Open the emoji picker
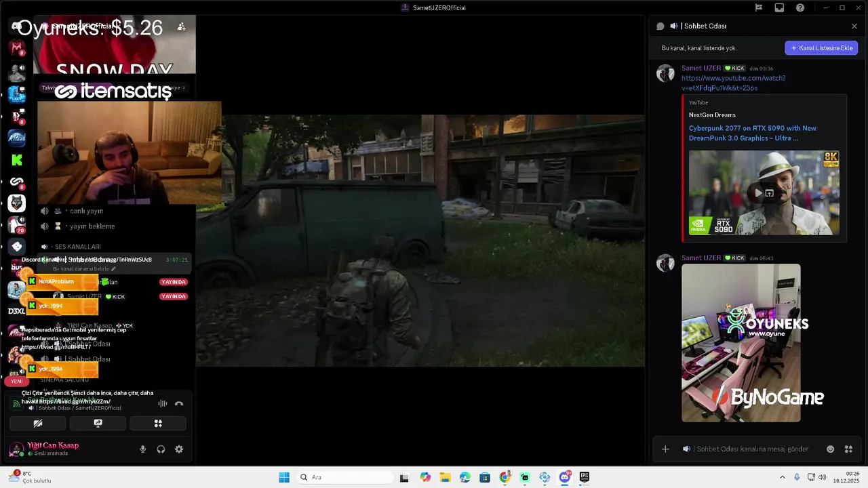 coord(830,449)
